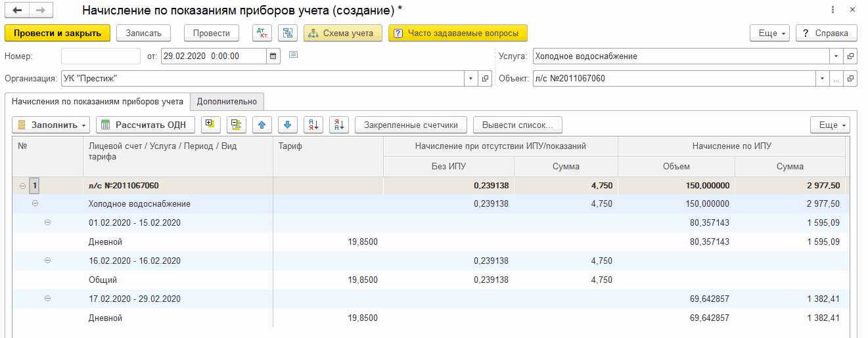Open calendar picker next to date
Image resolution: width=868 pixels, height=338 pixels.
pos(273,56)
